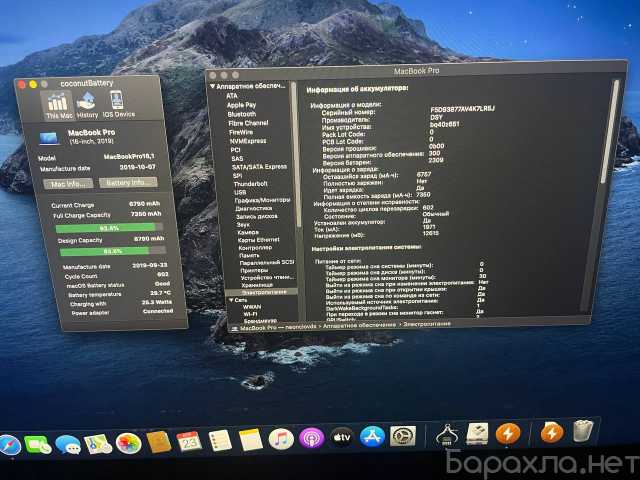Select WWAN under Сеть
Viewport: 640px width, 480px height.
tap(252, 307)
